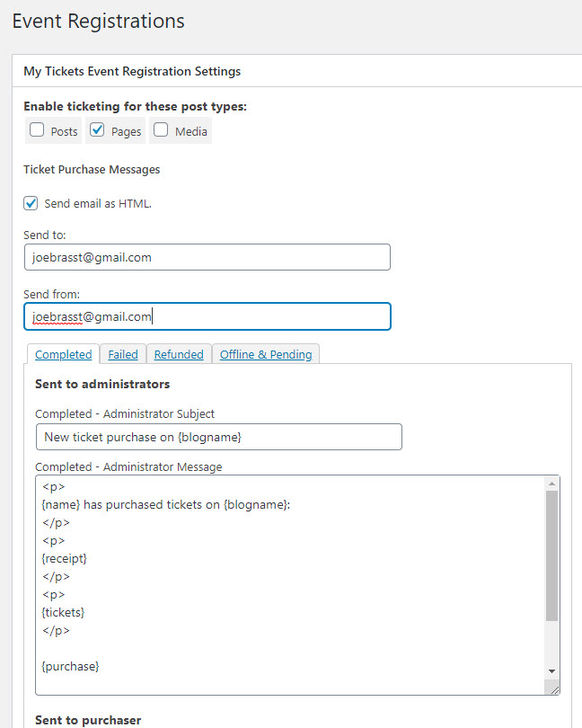Uncheck Send email as HTML option
The height and width of the screenshot is (728, 582).
[x=31, y=203]
